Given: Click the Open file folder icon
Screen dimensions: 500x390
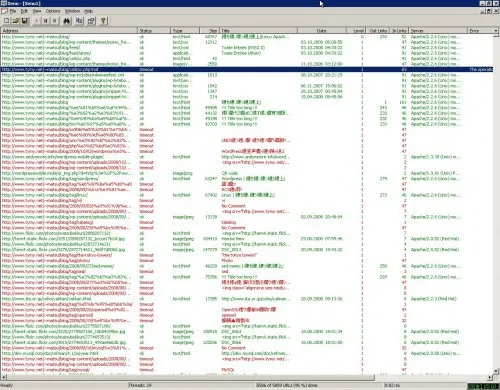Looking at the screenshot, I should click(x=15, y=21).
